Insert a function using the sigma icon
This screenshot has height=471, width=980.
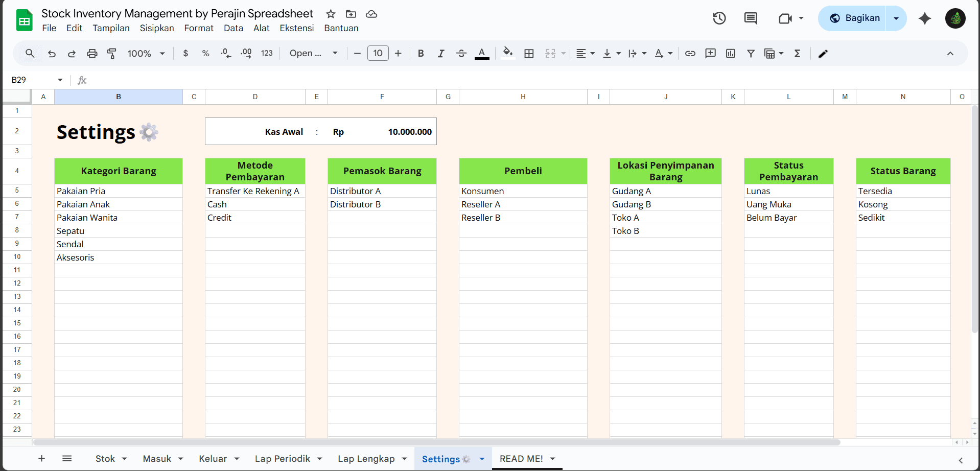pyautogui.click(x=798, y=53)
